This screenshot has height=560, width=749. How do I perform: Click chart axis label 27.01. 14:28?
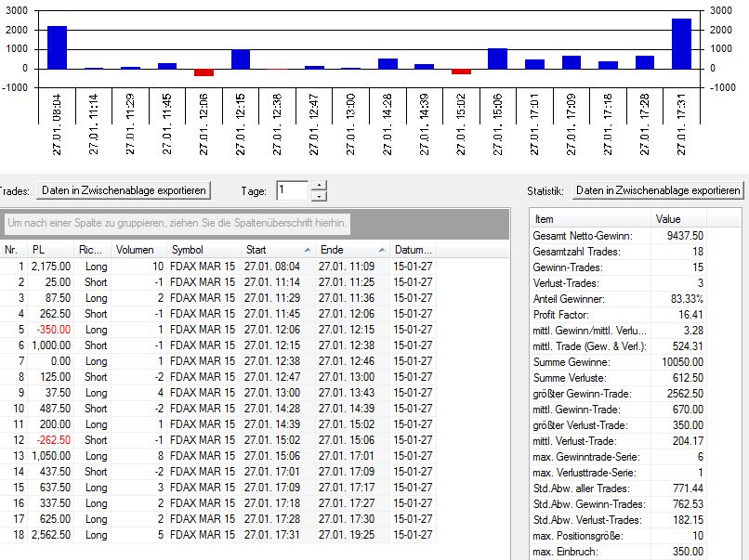coord(387,124)
